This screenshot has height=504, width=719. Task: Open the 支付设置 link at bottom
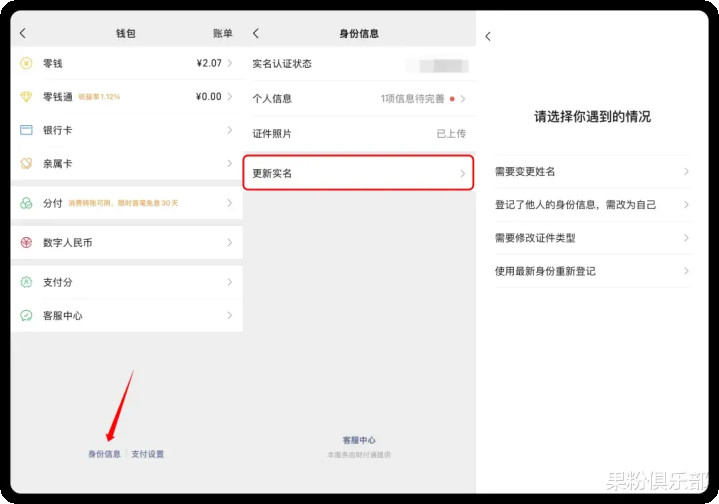tap(148, 454)
